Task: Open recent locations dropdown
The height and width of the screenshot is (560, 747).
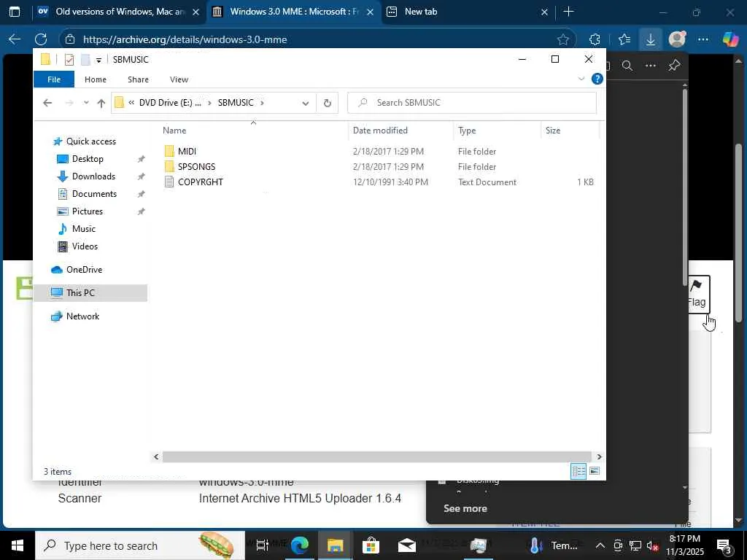Action: coord(86,103)
